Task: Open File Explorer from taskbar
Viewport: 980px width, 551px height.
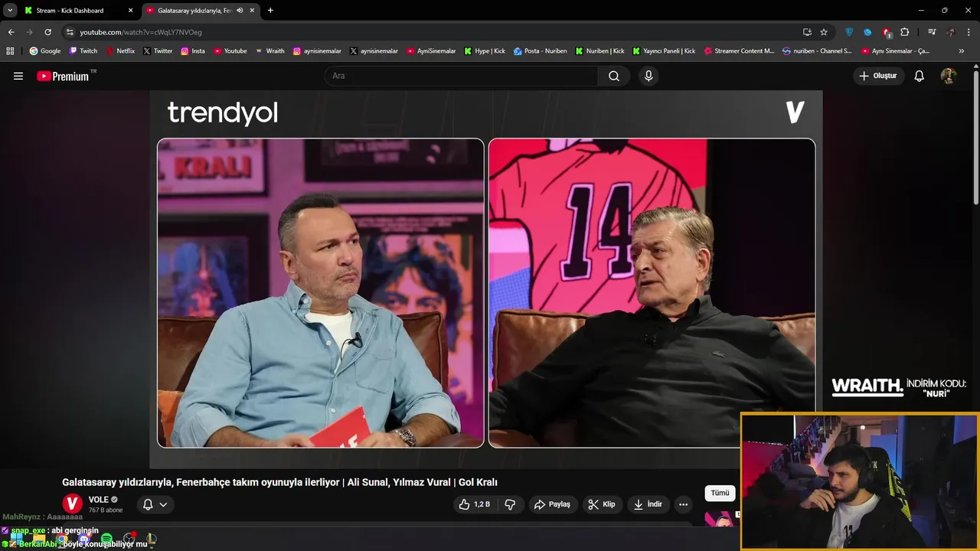Action: (x=39, y=540)
